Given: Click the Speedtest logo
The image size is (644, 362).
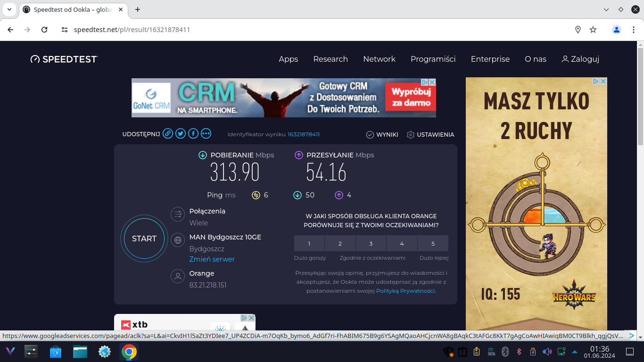Looking at the screenshot, I should click(x=64, y=59).
